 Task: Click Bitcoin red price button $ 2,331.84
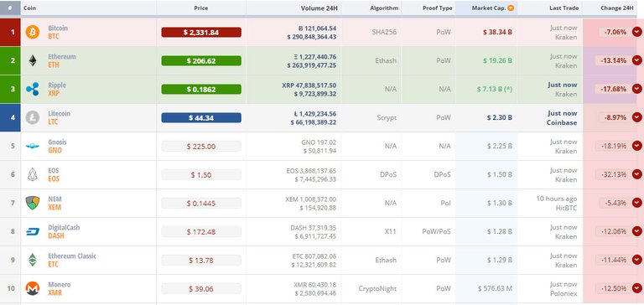201,33
